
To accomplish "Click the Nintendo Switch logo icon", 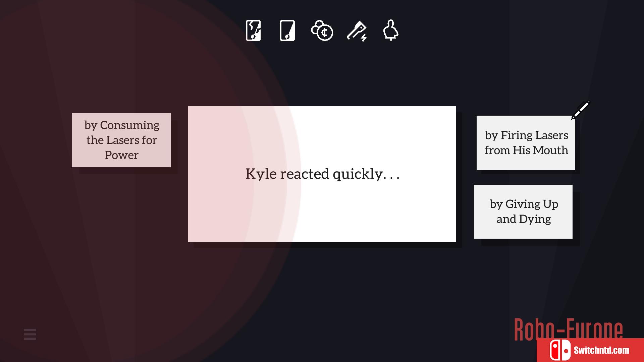I will [560, 350].
